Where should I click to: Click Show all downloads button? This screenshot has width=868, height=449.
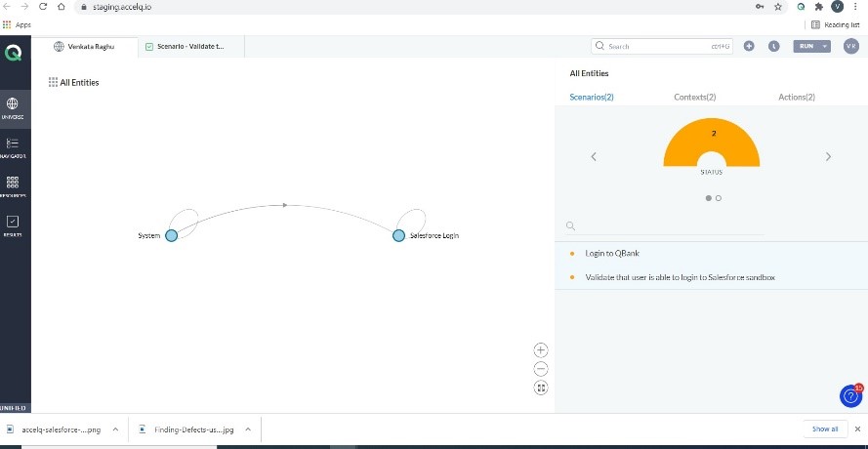824,429
